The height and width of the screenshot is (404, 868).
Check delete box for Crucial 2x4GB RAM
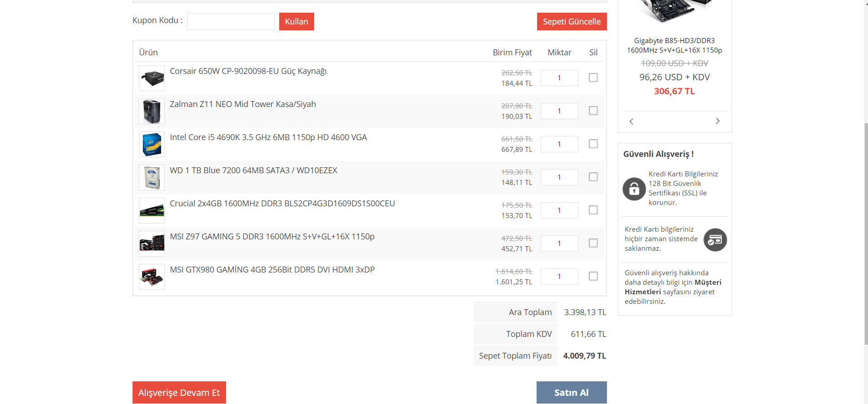click(x=593, y=210)
